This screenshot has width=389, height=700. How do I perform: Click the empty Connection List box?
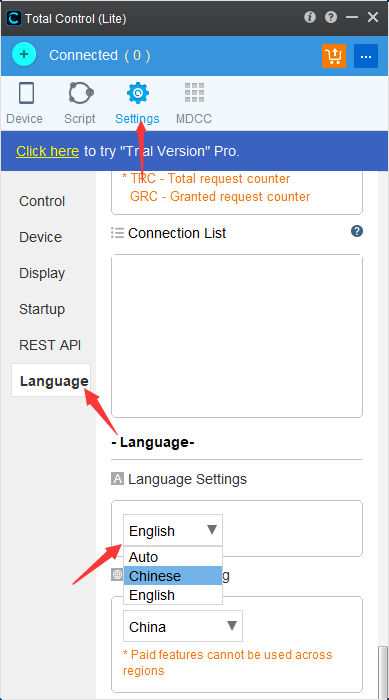click(x=237, y=336)
